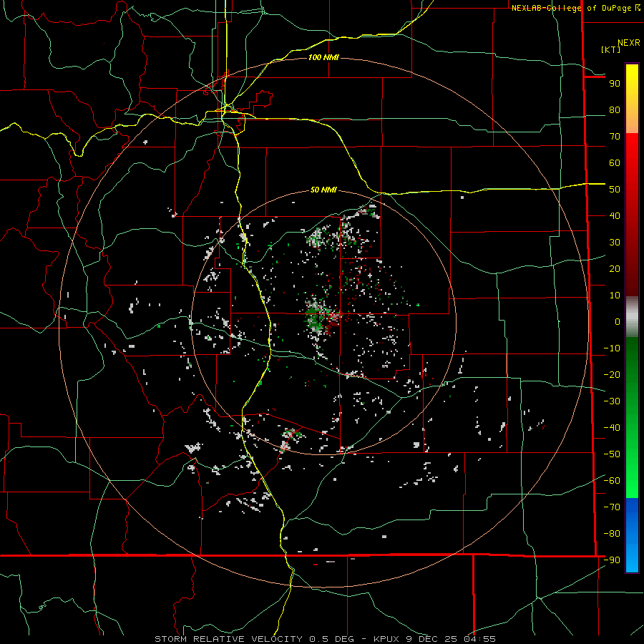Click the 60 value on velocity scale
644x644 pixels.
[x=615, y=163]
